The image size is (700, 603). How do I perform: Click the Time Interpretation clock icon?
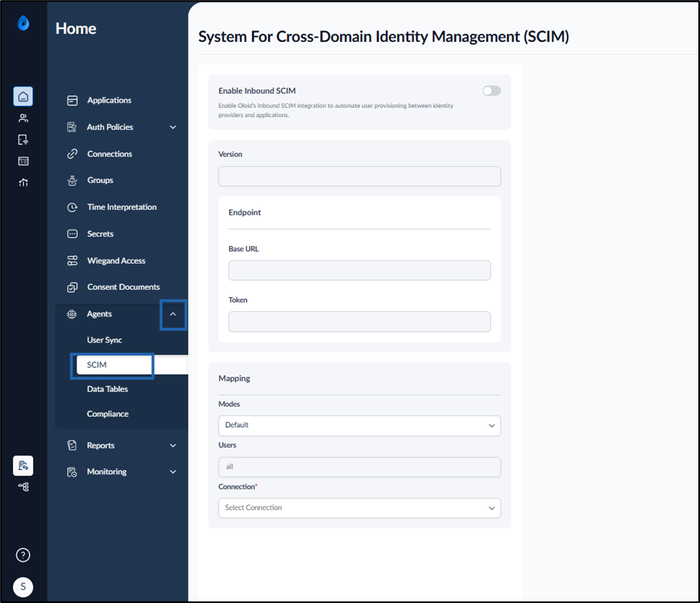coord(72,207)
